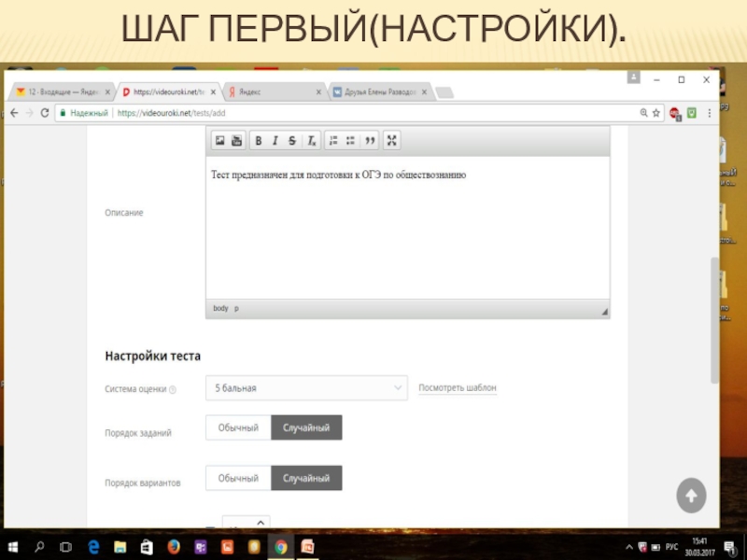Screen dimensions: 747x560
Task: Click the insert video icon in editor
Action: [236, 141]
